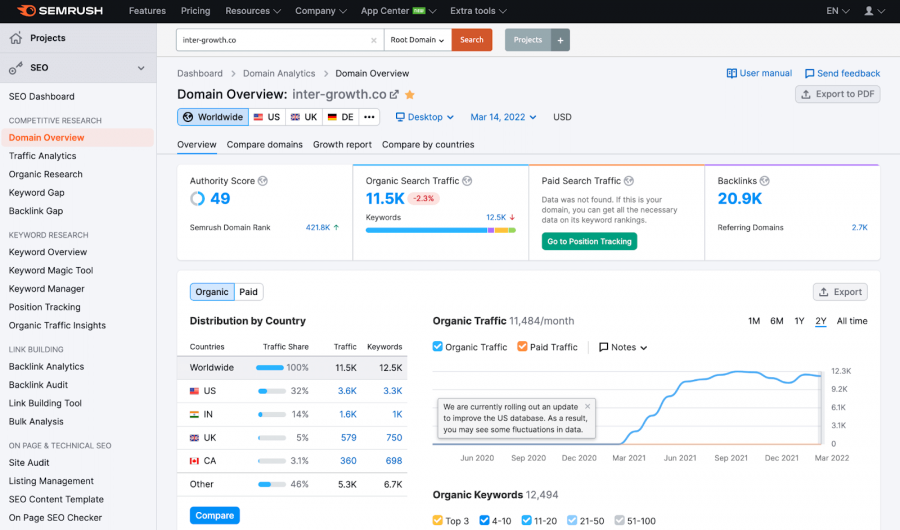The height and width of the screenshot is (530, 900).
Task: Select the UK flag database
Action: click(304, 117)
